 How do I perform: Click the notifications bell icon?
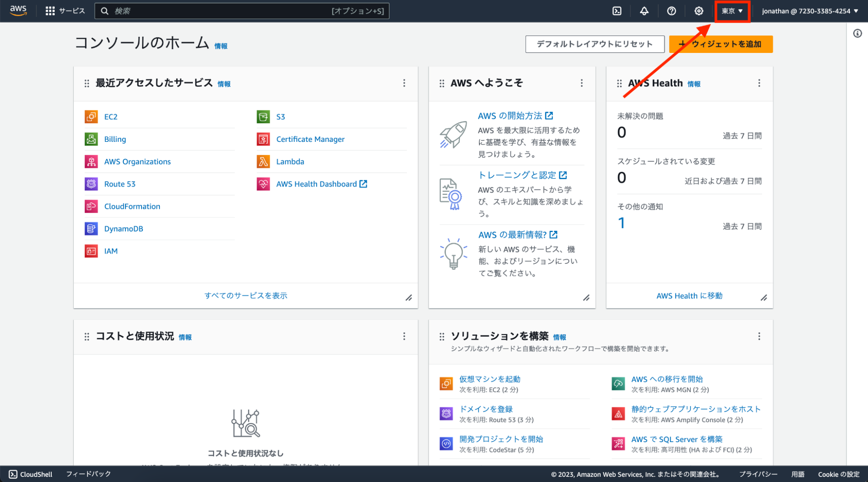tap(644, 11)
